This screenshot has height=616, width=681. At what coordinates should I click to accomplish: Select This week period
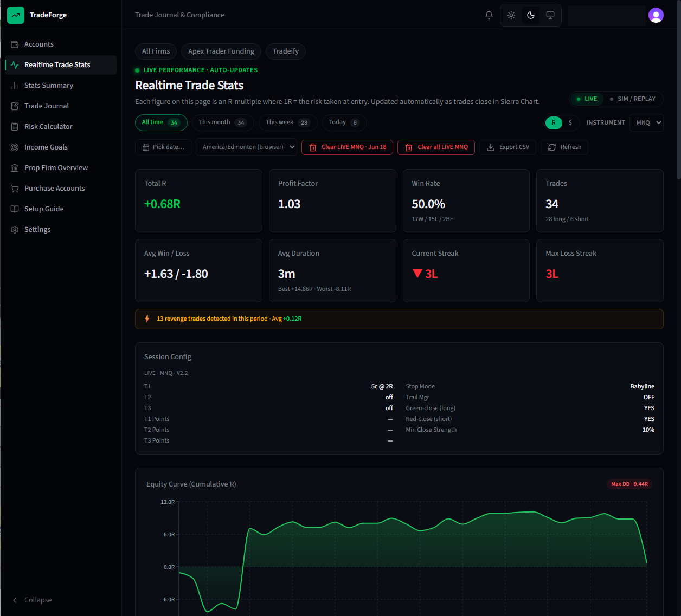[x=288, y=122]
